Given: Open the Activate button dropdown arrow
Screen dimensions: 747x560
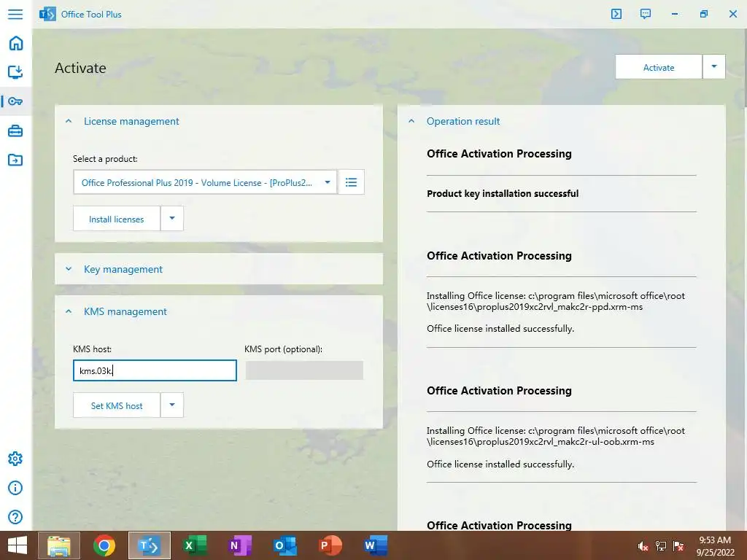Looking at the screenshot, I should pyautogui.click(x=714, y=66).
